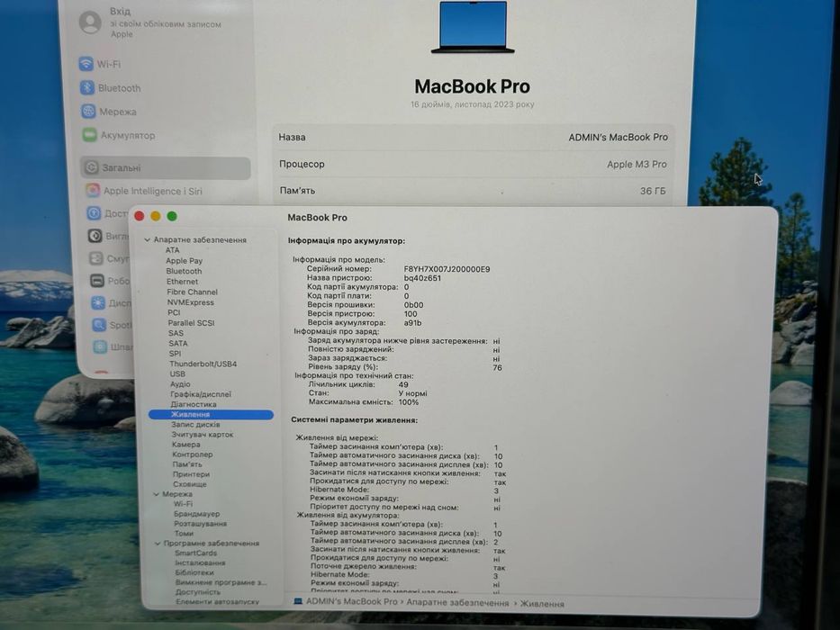Click the Акумулятор battery icon in System Settings
Image resolution: width=840 pixels, height=630 pixels.
(x=89, y=135)
